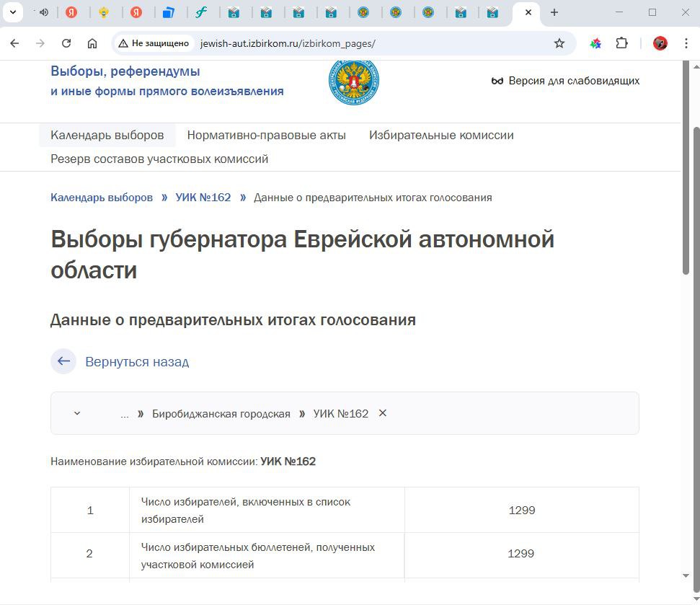Switch to the blue stacked-pages icon tab
The width and height of the screenshot is (700, 605).
[168, 12]
